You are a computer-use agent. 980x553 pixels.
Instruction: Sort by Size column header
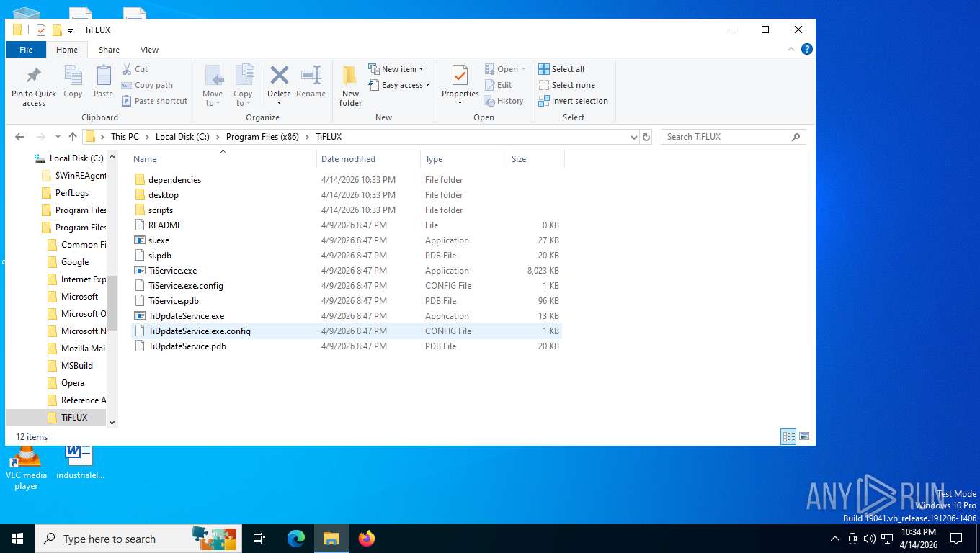[x=535, y=158]
